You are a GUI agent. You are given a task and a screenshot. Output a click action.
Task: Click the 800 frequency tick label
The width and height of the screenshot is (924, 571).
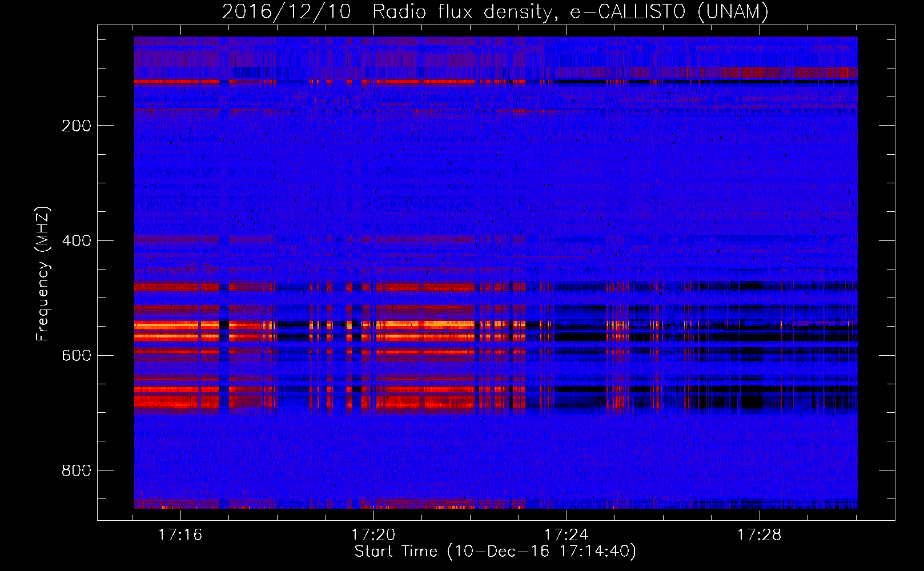click(x=77, y=471)
